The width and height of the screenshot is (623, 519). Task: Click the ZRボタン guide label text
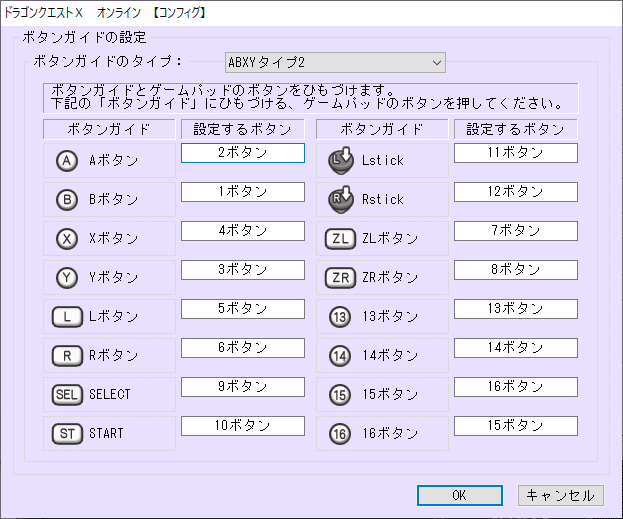pyautogui.click(x=390, y=277)
